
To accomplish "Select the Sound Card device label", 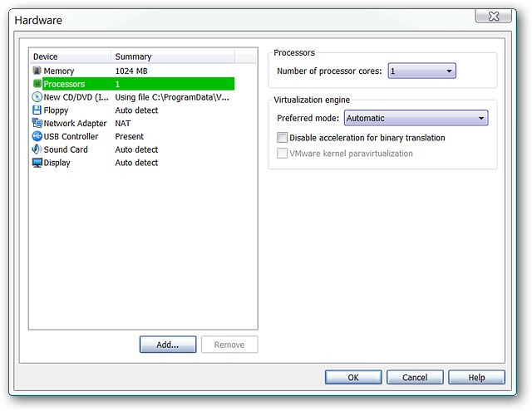I will (66, 149).
